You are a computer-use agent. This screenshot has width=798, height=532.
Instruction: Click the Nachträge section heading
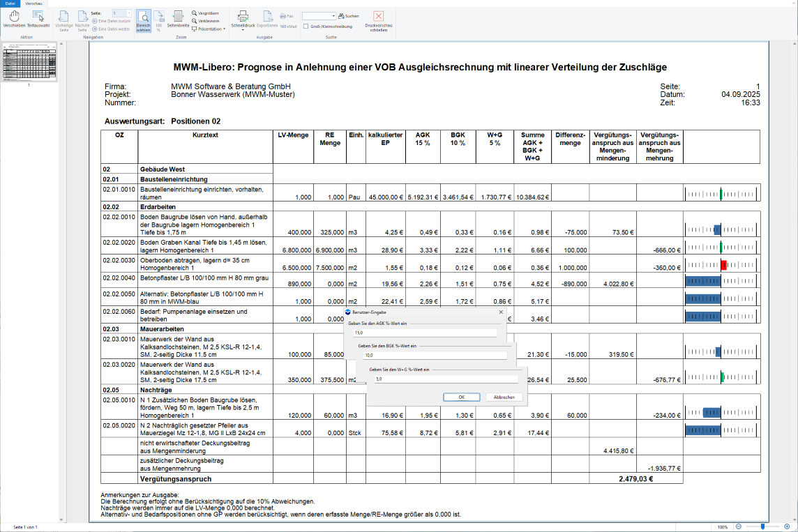coord(156,390)
